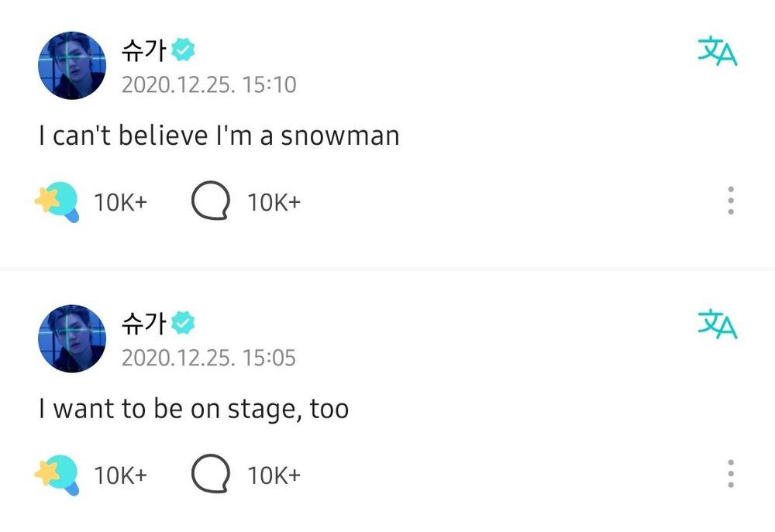React with an emoji on the snowman post
Screen dimensions: 775x532
pos(58,200)
